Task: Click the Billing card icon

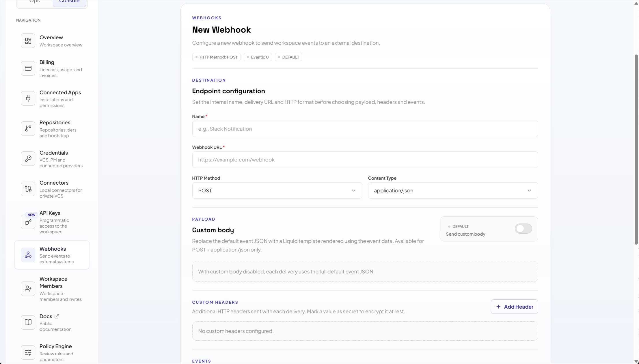Action: click(28, 68)
